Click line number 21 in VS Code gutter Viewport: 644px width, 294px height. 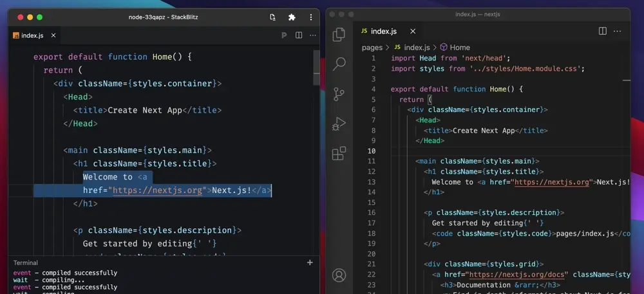372,264
